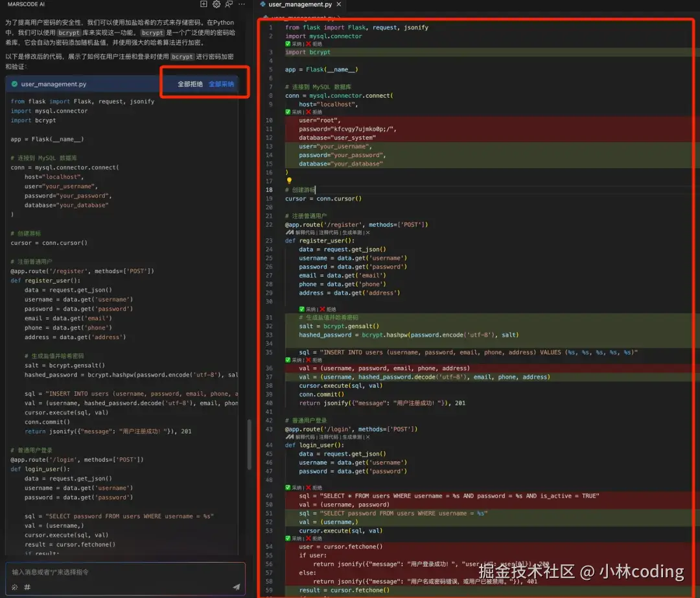This screenshot has width=700, height=598.
Task: Reject the fetchone change above line 54
Action: (314, 538)
